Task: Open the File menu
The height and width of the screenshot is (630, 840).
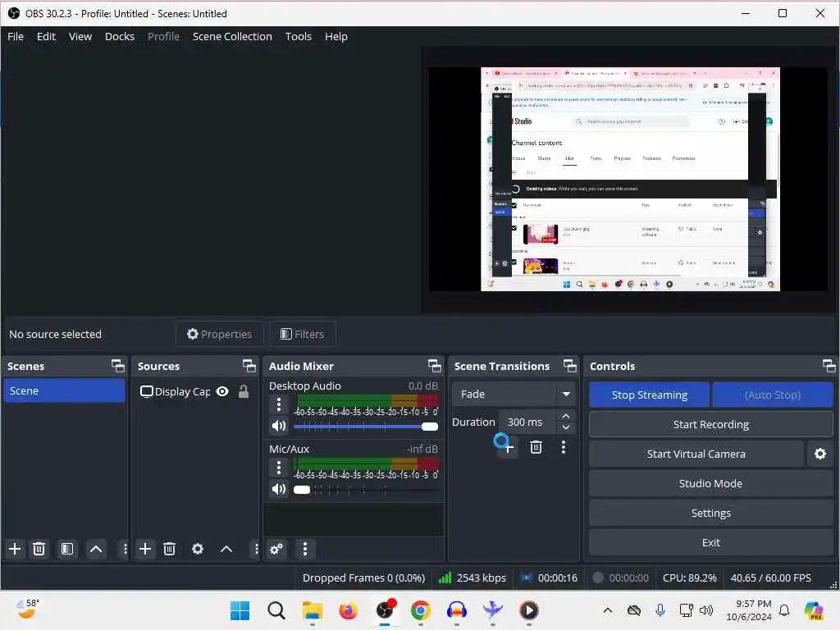Action: (x=16, y=36)
